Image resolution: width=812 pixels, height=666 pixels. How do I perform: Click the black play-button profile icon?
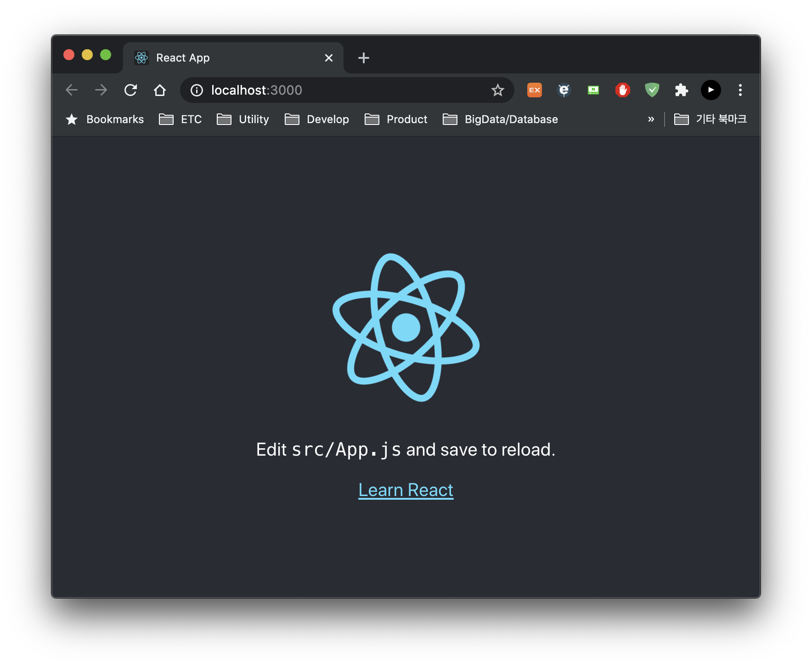pos(711,90)
